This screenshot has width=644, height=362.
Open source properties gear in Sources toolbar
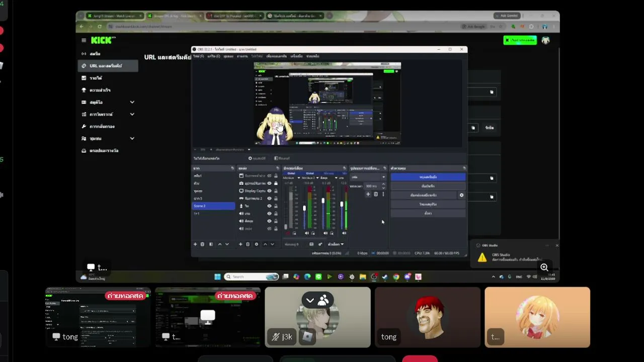click(256, 244)
